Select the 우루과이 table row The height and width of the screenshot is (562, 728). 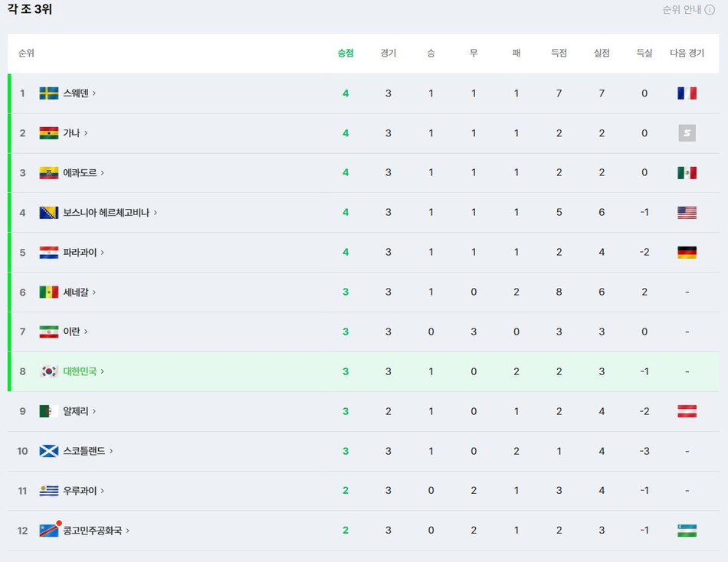pyautogui.click(x=363, y=491)
